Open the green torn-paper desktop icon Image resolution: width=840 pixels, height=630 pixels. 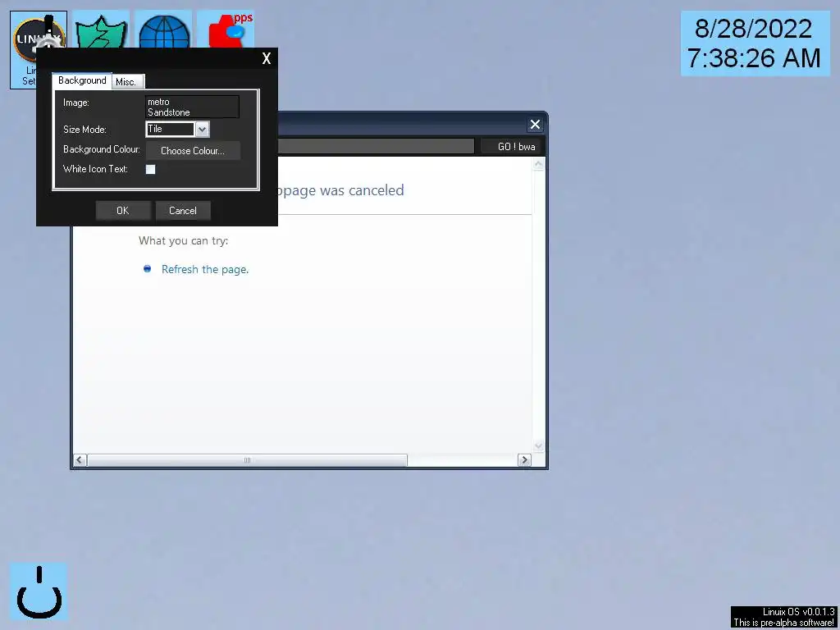101,30
